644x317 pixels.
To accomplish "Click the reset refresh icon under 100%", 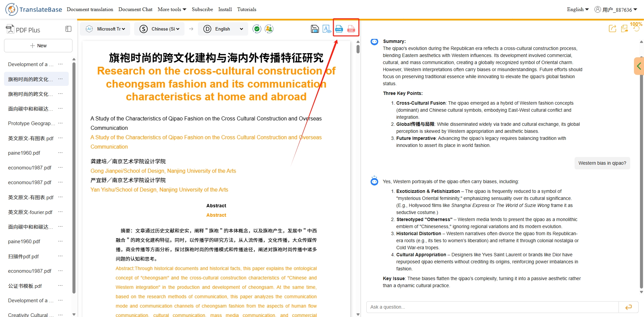I will 636,29.
